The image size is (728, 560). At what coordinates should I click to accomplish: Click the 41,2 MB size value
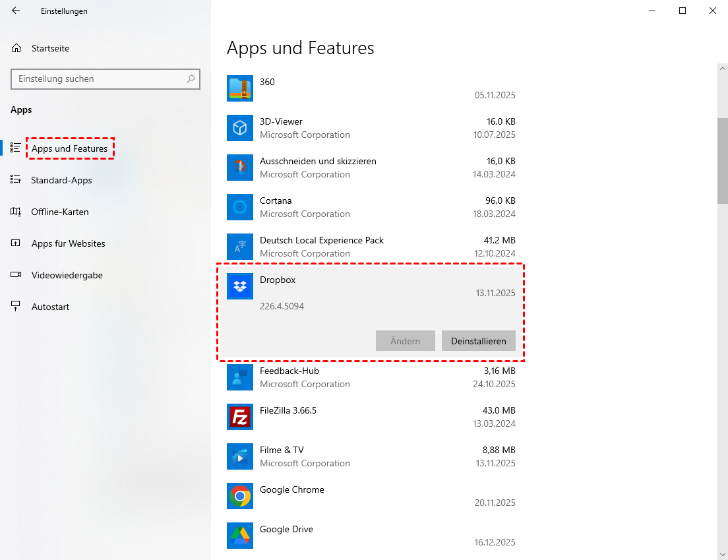tap(500, 241)
